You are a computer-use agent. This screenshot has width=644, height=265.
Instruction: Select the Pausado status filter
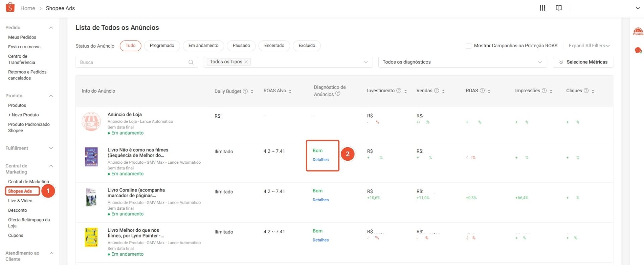(x=241, y=46)
